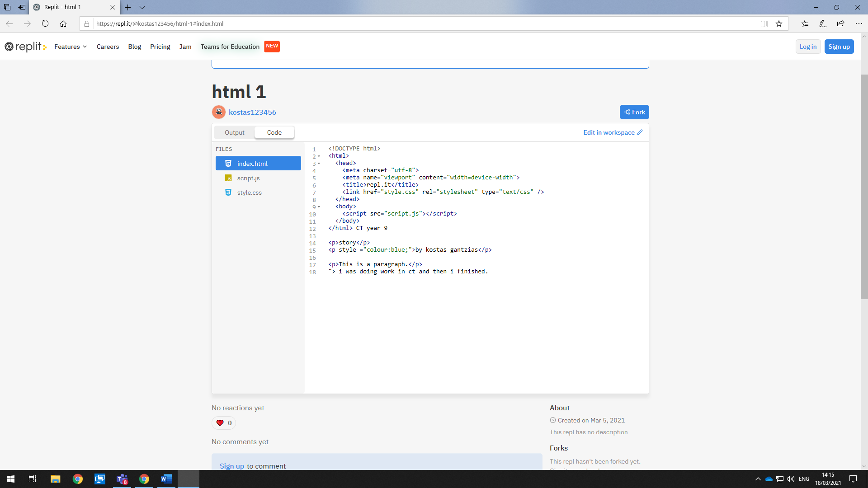Click the ENG language indicator

tap(804, 479)
